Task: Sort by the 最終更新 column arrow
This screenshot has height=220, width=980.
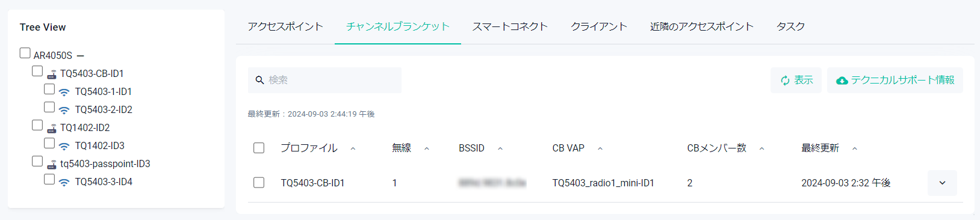Action: tap(855, 148)
